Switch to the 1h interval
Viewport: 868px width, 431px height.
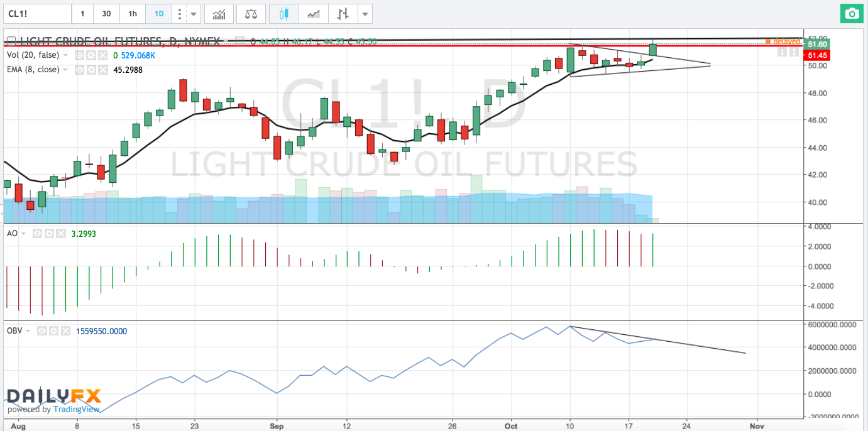[132, 14]
